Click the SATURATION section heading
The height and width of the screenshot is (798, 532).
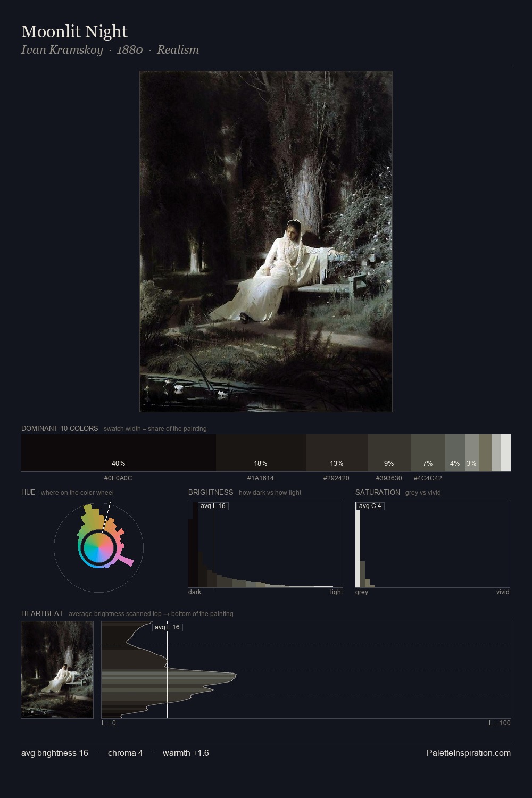click(378, 492)
